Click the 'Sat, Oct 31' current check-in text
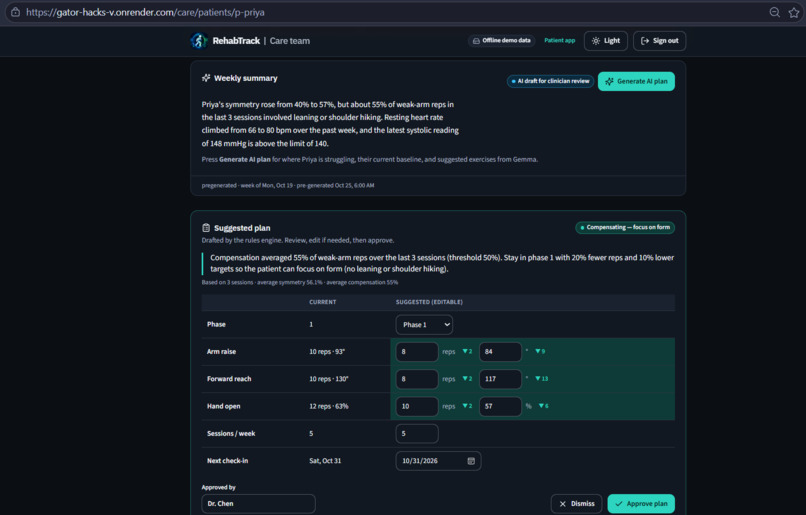This screenshot has width=806, height=515. [325, 461]
